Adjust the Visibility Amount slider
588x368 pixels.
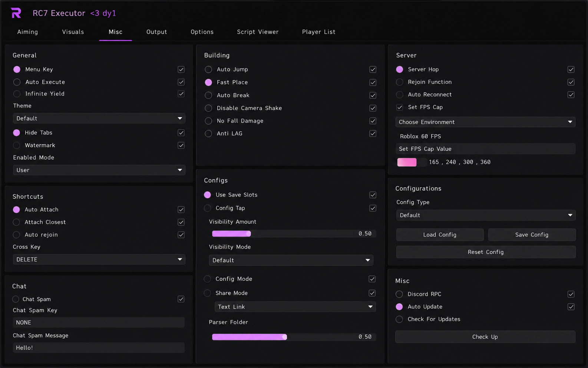coord(294,233)
